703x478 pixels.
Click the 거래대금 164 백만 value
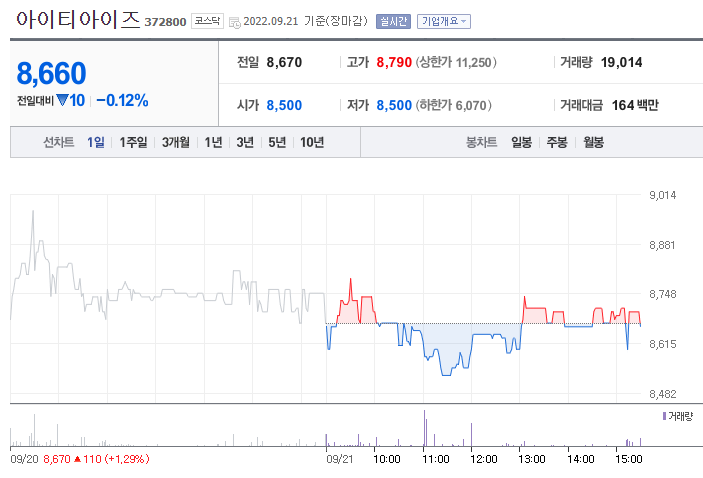tap(635, 105)
